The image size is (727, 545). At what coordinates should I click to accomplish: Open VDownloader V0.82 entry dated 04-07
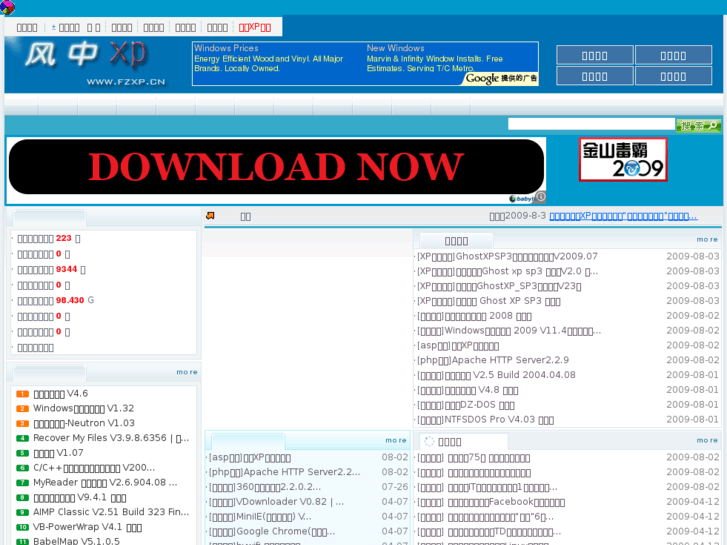pyautogui.click(x=276, y=502)
